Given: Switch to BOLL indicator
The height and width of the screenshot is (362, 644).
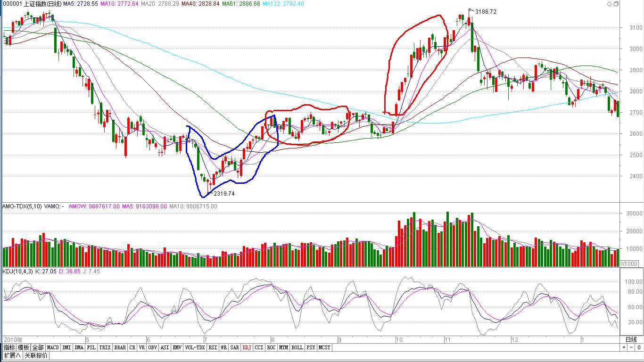Looking at the screenshot, I should [297, 347].
